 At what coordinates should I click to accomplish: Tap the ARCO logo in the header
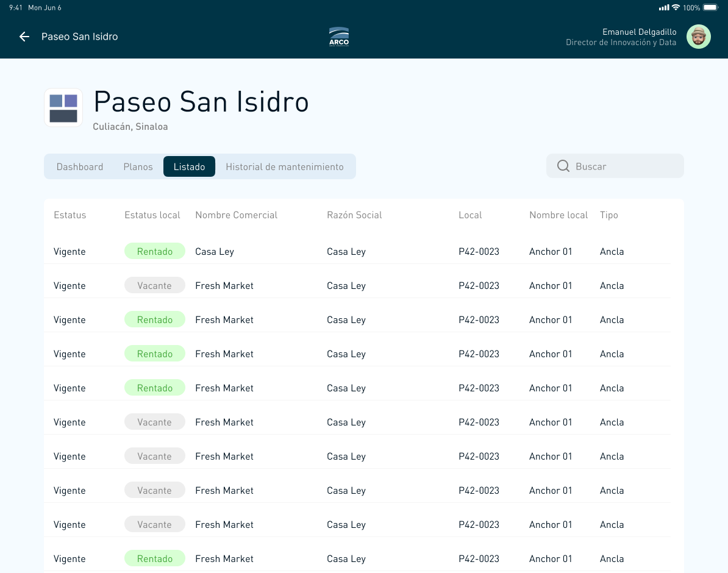[x=339, y=37]
